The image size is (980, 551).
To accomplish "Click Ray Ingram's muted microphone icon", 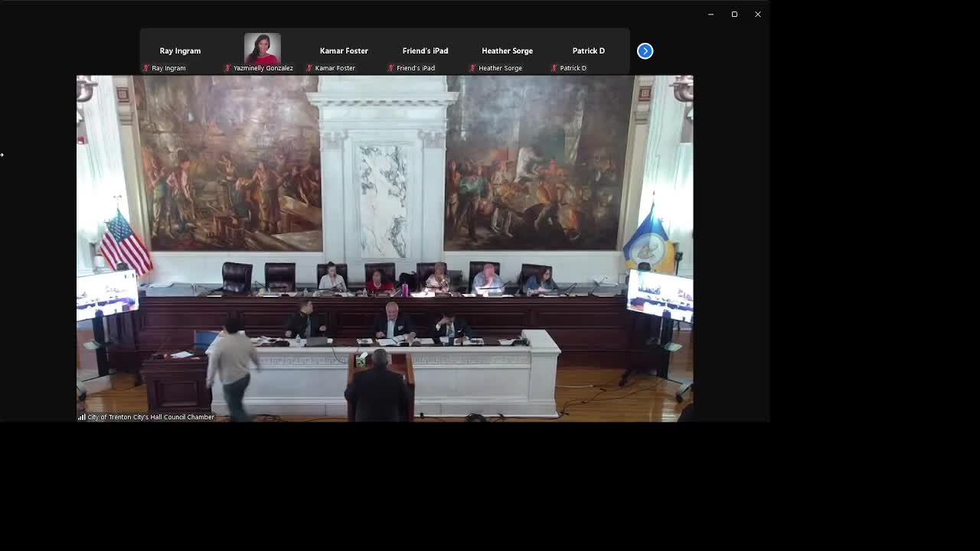I will (x=145, y=68).
